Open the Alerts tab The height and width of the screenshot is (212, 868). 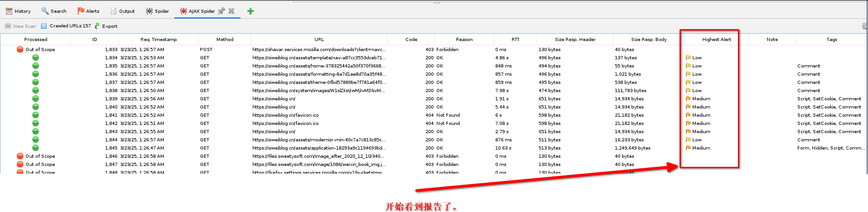pos(88,11)
